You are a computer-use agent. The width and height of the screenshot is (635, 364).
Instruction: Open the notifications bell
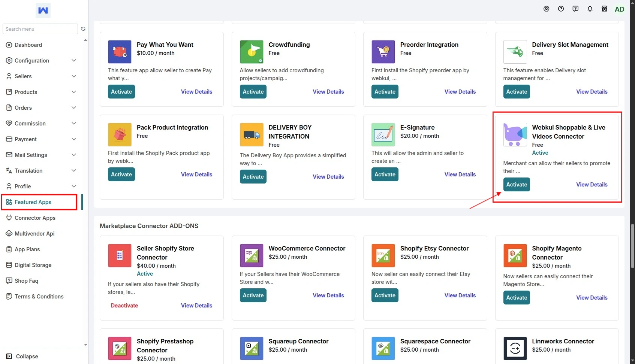tap(590, 9)
